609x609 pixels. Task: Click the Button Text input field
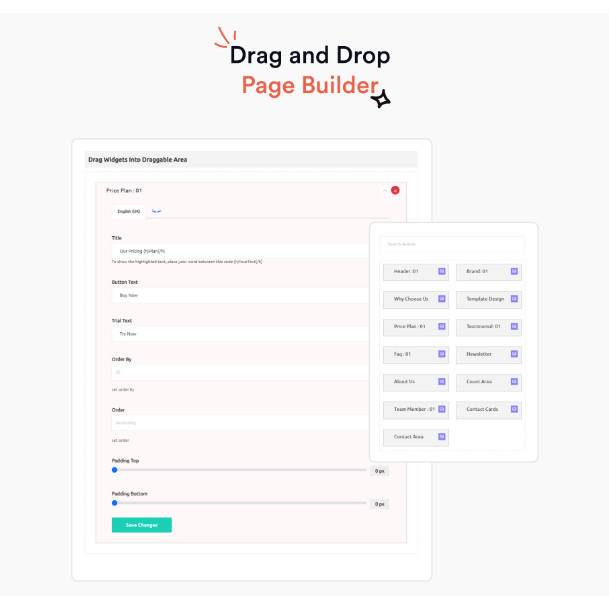pos(238,296)
